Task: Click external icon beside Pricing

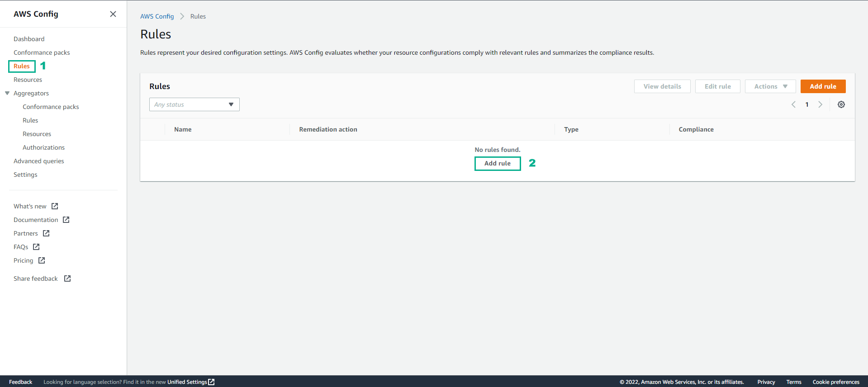Action: click(42, 260)
